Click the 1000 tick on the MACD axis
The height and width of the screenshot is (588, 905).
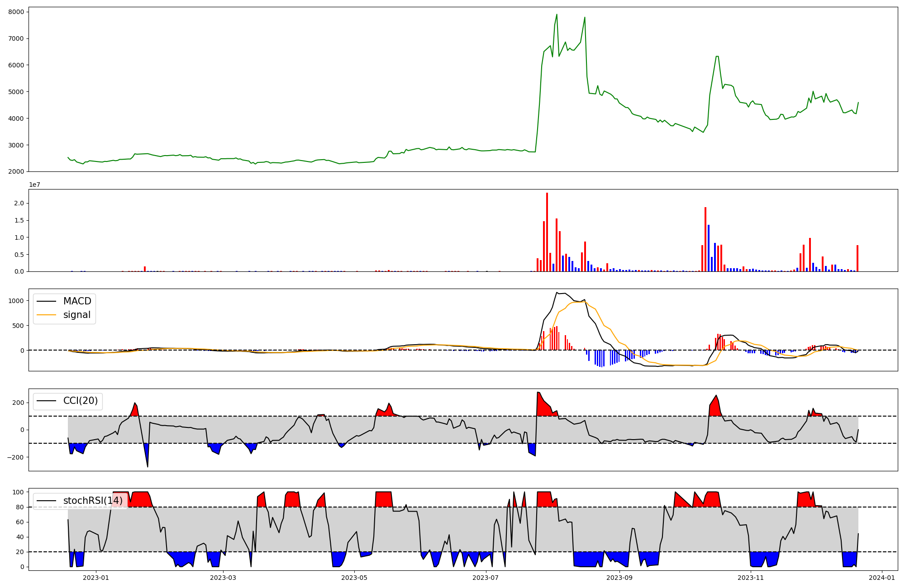16,301
